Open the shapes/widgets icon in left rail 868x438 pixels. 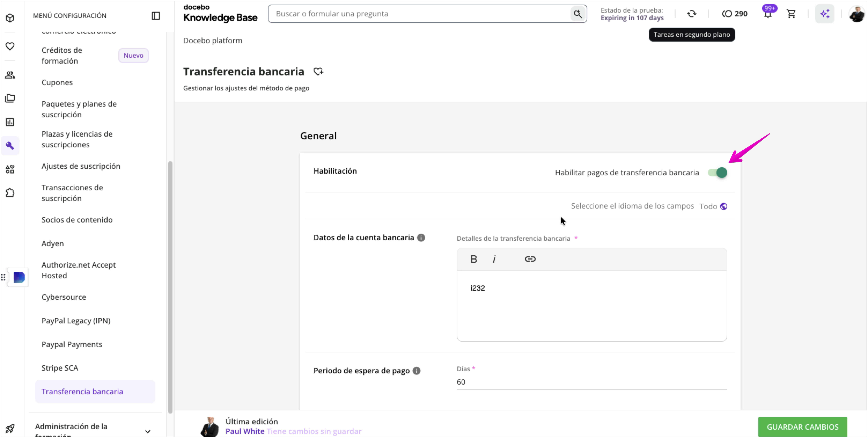click(10, 169)
